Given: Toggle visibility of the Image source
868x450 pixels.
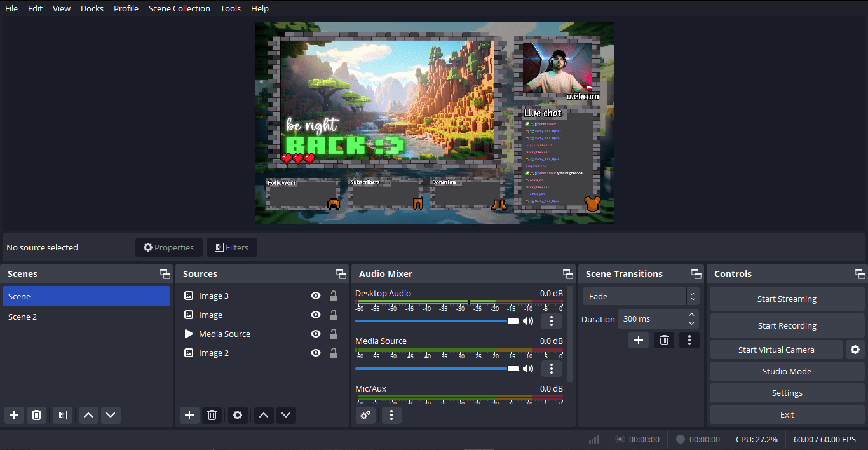Looking at the screenshot, I should click(x=316, y=315).
